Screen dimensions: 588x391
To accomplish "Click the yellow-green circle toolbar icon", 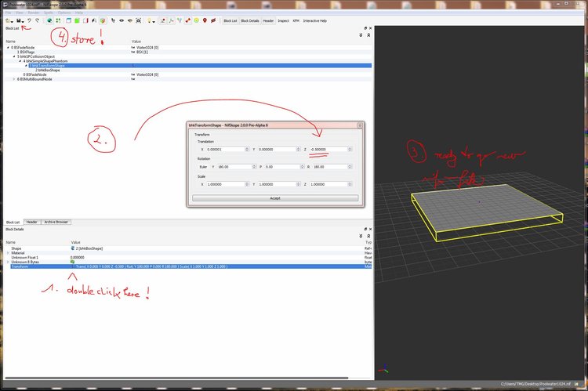I will pos(196,20).
